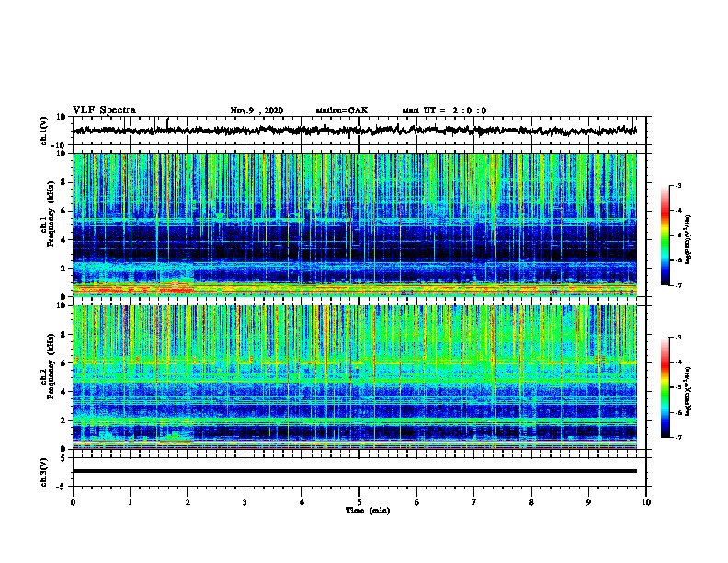Click the "station=GAK" label
The height and width of the screenshot is (563, 728).
coord(342,110)
